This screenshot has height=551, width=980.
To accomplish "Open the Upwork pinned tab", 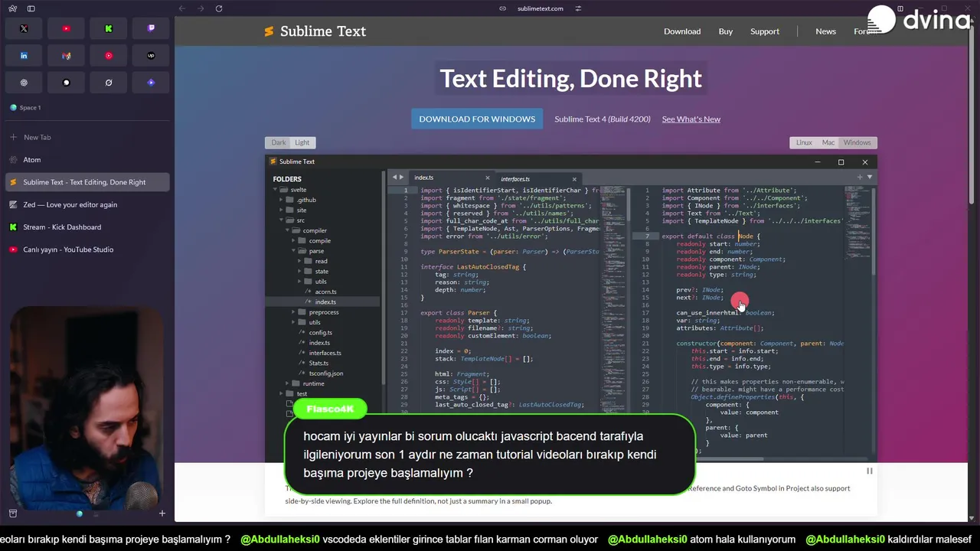I will 151,56.
